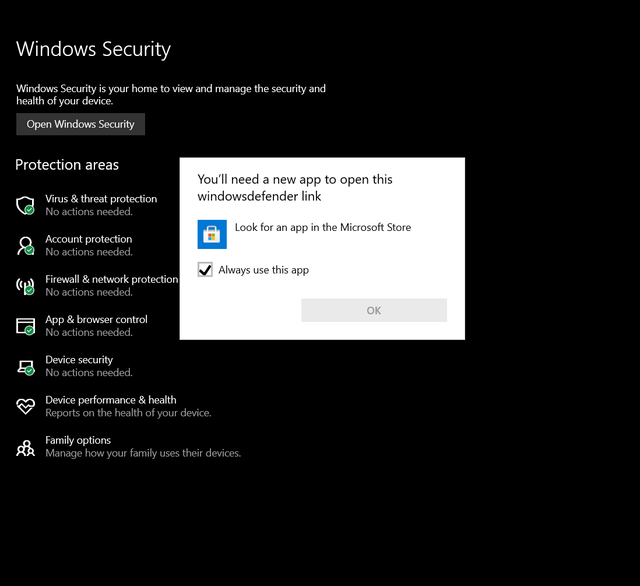Click the Virus & threat protection shield icon
The image size is (640, 586).
tap(25, 205)
